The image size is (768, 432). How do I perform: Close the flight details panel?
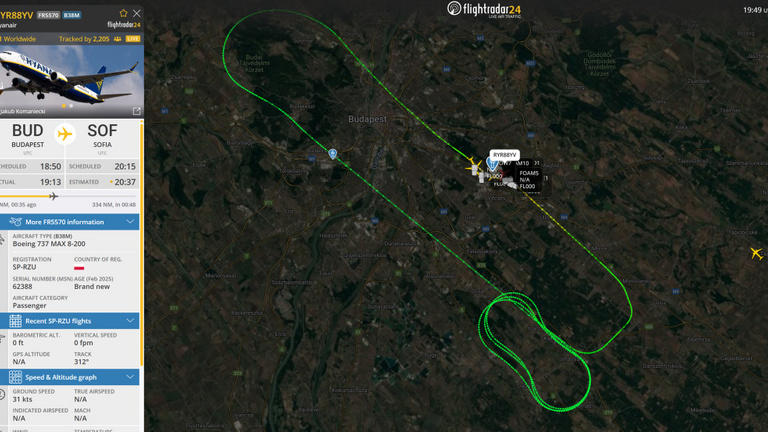(x=137, y=13)
